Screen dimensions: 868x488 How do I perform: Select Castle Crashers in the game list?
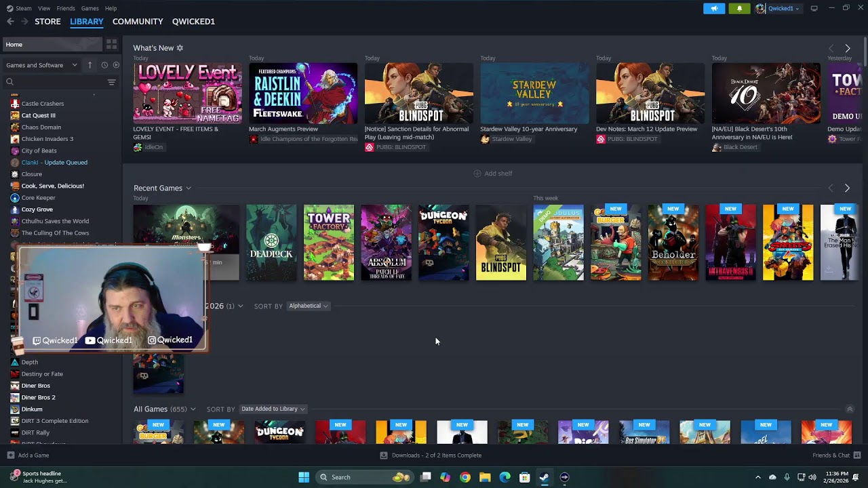(43, 104)
